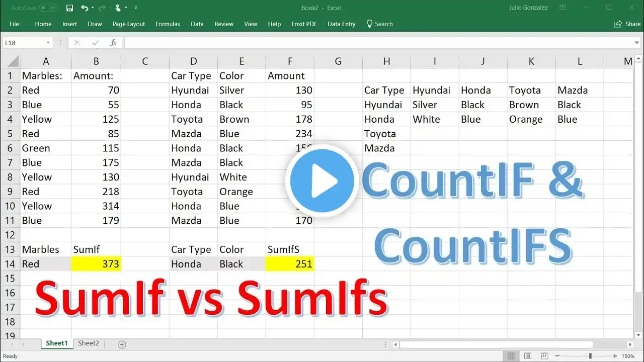Image resolution: width=644 pixels, height=362 pixels.
Task: Switch to the Formulas ribbon tab
Action: pyautogui.click(x=168, y=24)
